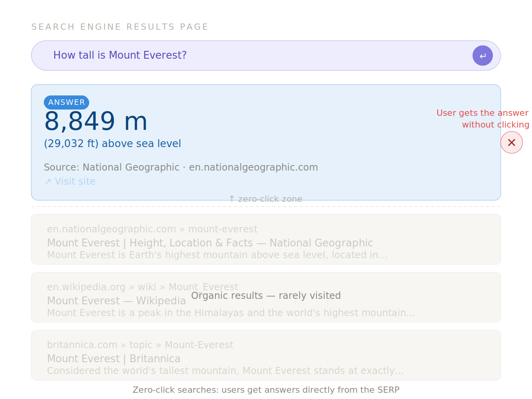
Task: Click the red X circle icon
Action: tap(511, 142)
